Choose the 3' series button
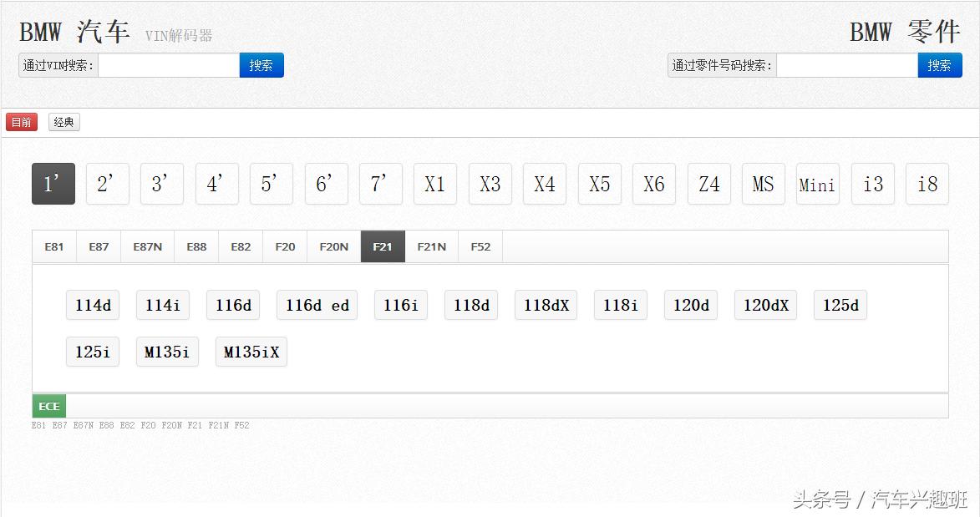The height and width of the screenshot is (517, 980). tap(162, 184)
